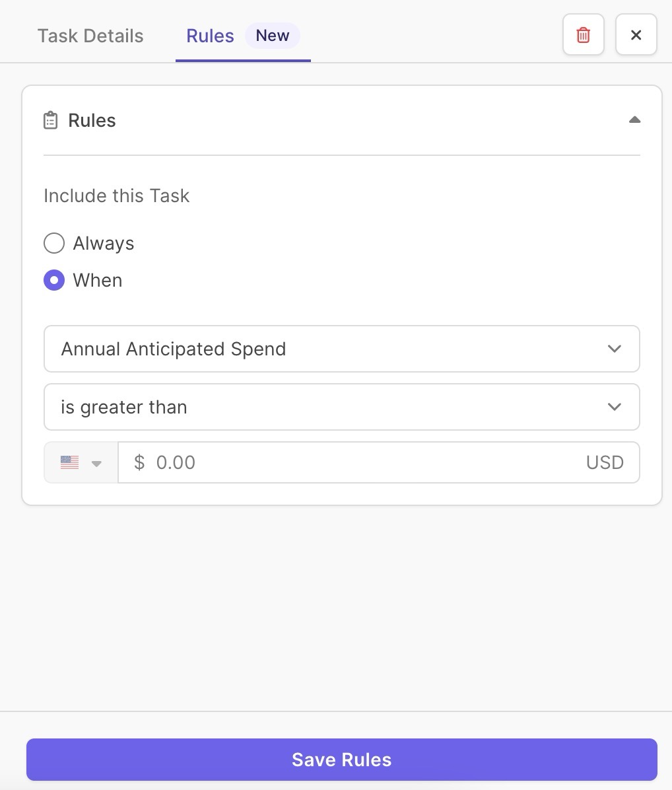Focus the dollar amount input field
The height and width of the screenshot is (790, 672).
378,462
